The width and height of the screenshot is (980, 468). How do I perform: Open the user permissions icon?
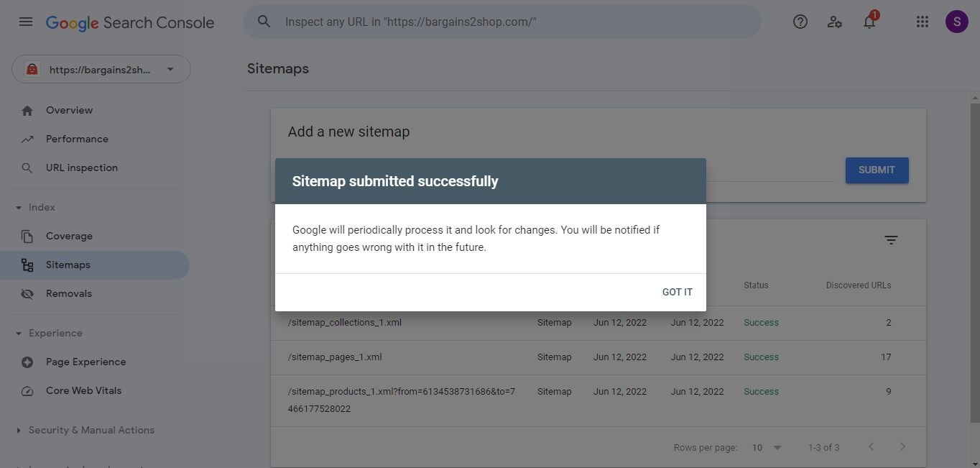click(834, 22)
